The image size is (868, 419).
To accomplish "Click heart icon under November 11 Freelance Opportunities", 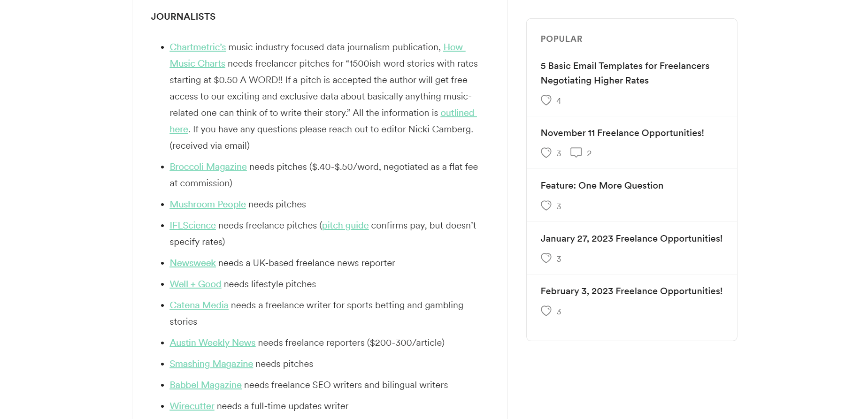I will point(546,153).
